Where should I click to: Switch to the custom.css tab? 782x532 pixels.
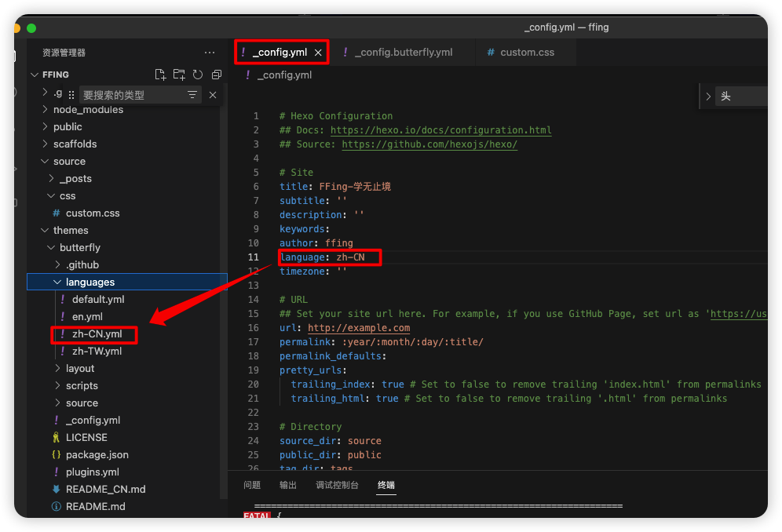click(527, 53)
